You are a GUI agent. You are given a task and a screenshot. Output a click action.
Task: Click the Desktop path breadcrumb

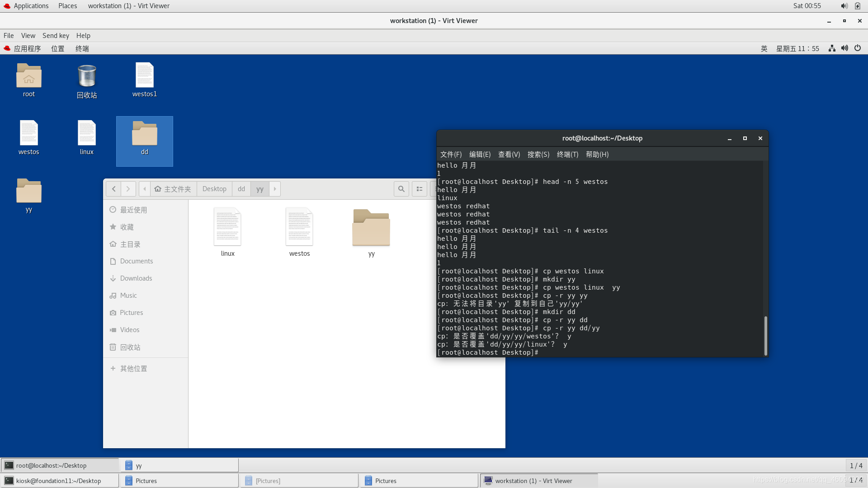(x=214, y=189)
